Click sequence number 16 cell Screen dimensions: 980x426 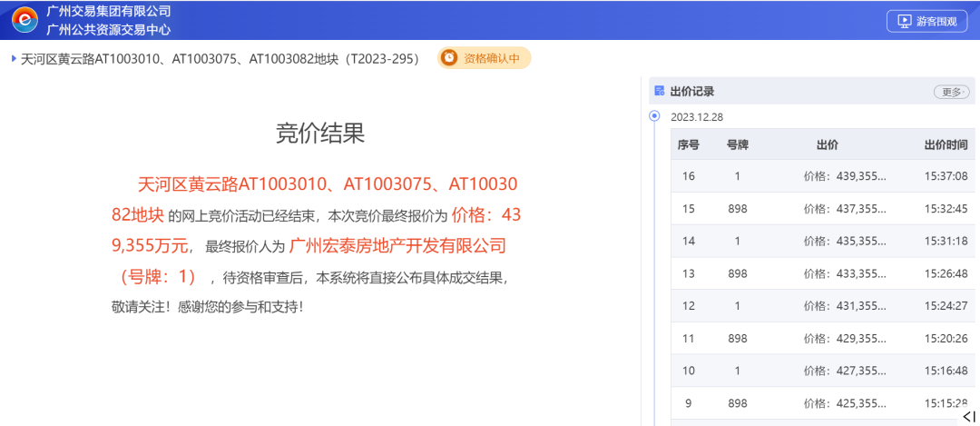point(688,176)
